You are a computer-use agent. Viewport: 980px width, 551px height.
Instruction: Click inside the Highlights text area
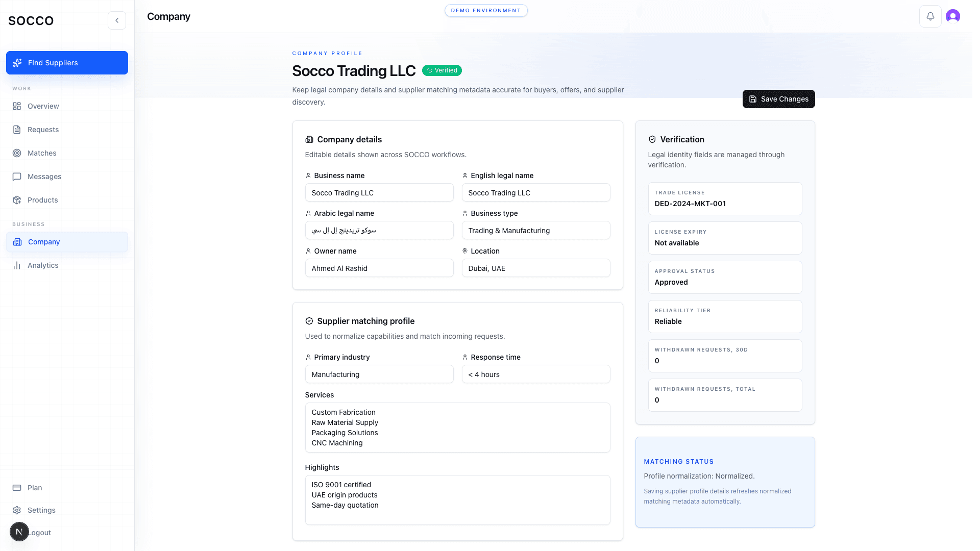pos(457,500)
